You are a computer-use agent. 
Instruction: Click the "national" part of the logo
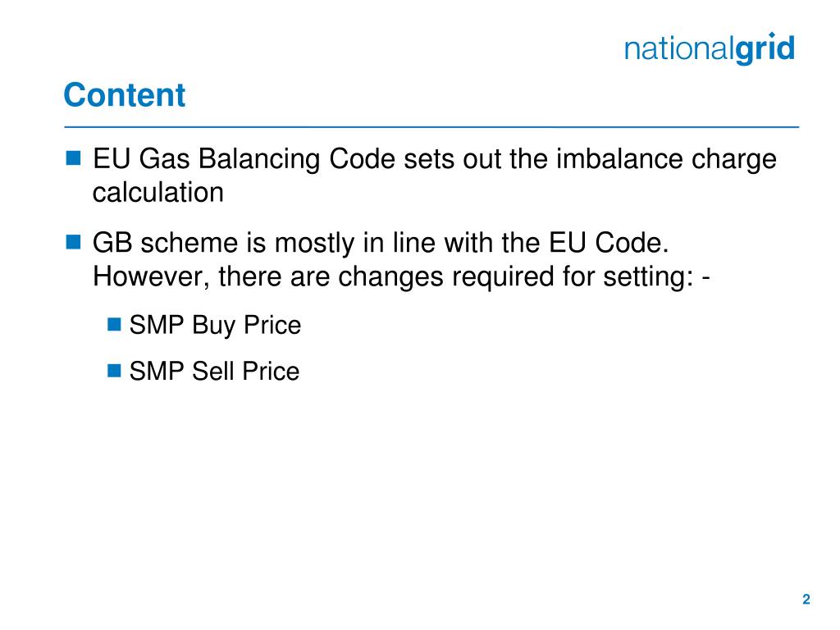click(x=679, y=48)
